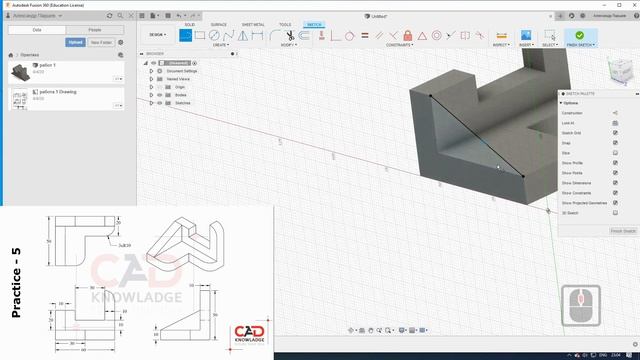Viewport: 640px width, 360px height.
Task: Toggle the Sketch Grid checkbox
Action: coord(615,133)
